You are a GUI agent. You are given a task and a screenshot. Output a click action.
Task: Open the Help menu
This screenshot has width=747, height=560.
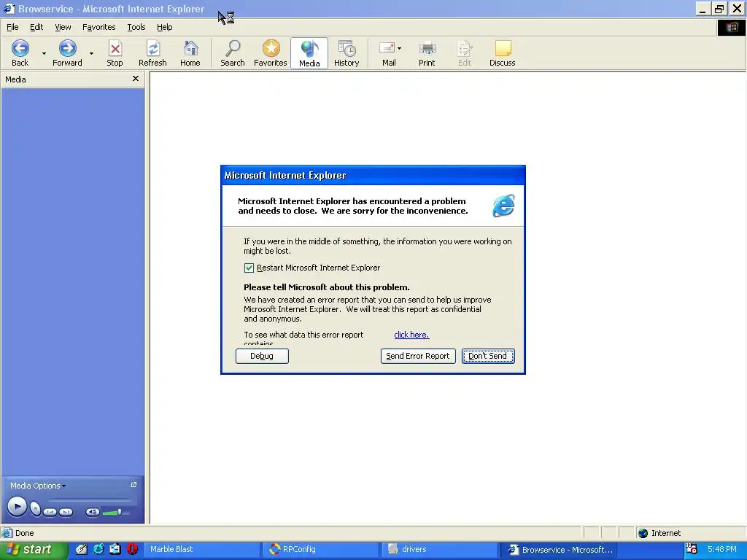point(164,27)
